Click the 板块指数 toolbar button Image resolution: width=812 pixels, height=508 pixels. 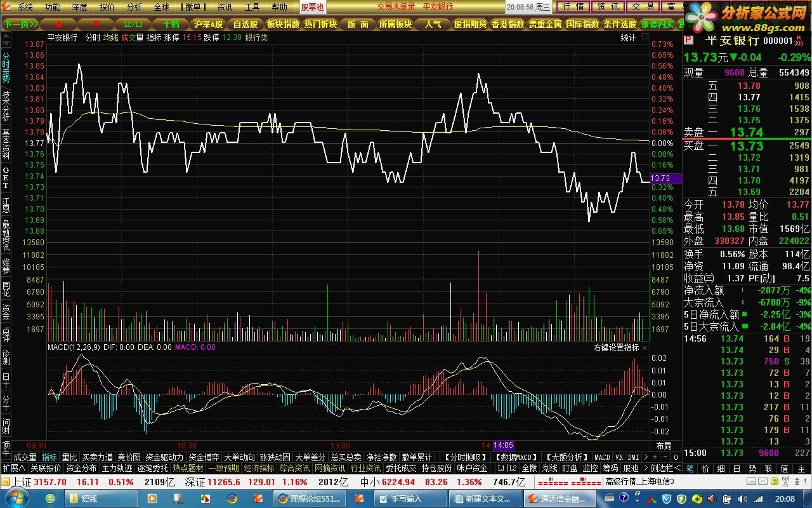point(282,24)
